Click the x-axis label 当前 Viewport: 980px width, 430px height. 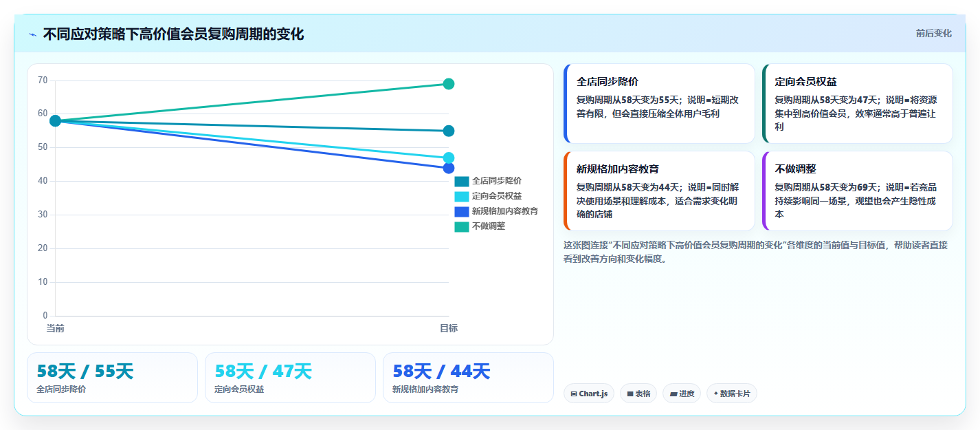coord(56,329)
